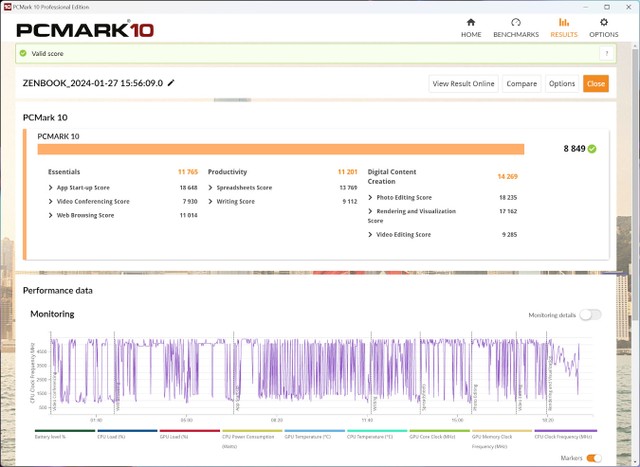Select Battery level legend swatch
Viewport: 640px width, 467px height.
coord(65,431)
